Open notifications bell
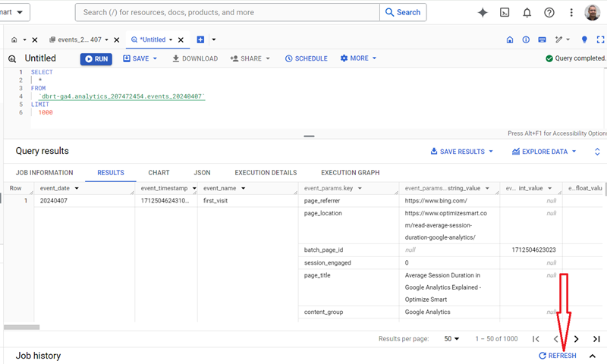This screenshot has height=364, width=607. pos(527,13)
